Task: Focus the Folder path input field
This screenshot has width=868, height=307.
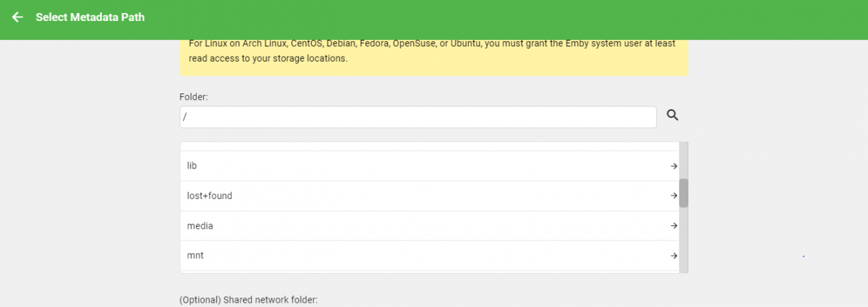Action: pyautogui.click(x=417, y=117)
